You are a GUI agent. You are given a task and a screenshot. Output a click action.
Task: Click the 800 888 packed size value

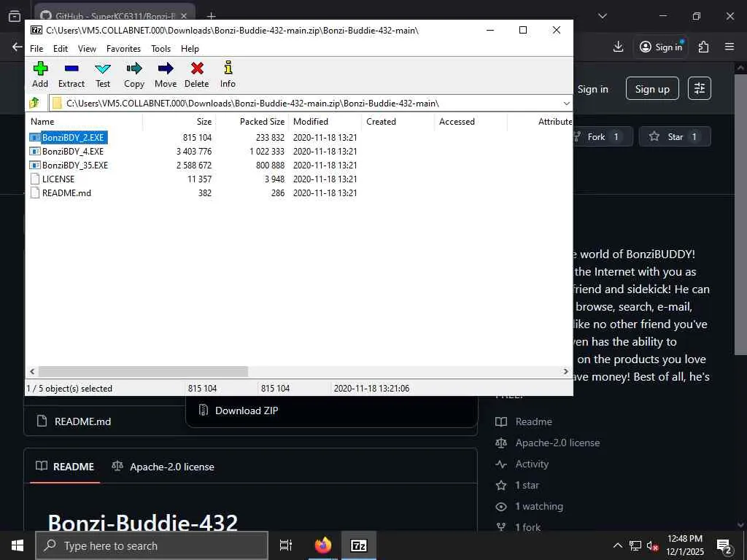coord(270,166)
